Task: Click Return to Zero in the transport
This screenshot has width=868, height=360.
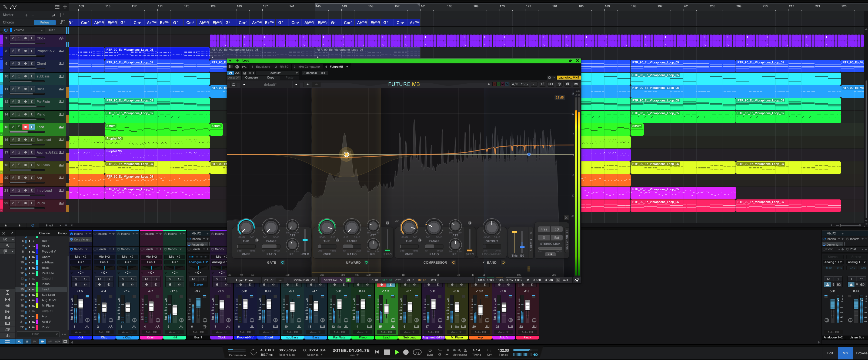Action: pos(377,352)
